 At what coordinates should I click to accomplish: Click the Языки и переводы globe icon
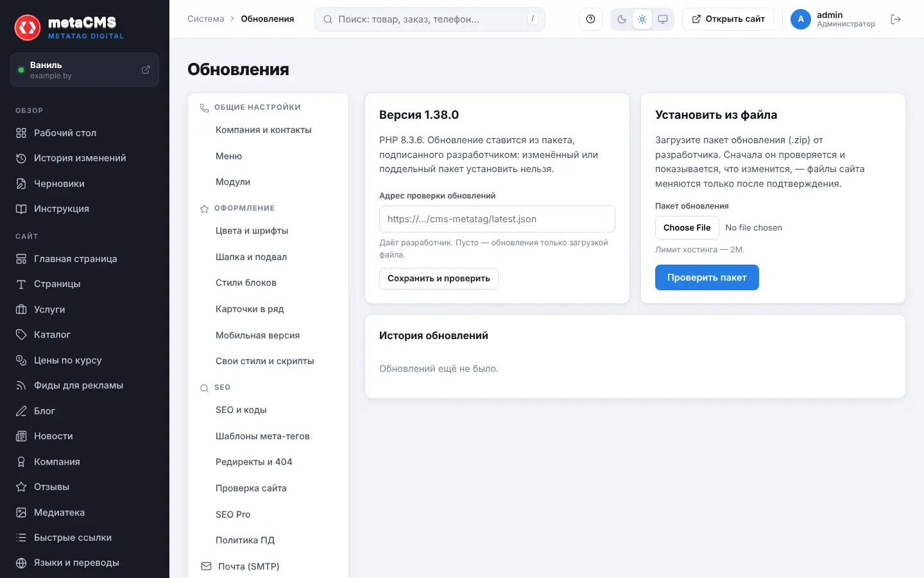click(21, 563)
